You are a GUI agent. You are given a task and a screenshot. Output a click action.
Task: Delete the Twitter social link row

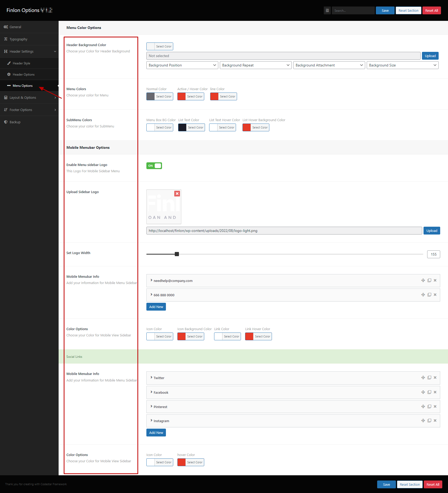[x=435, y=378]
